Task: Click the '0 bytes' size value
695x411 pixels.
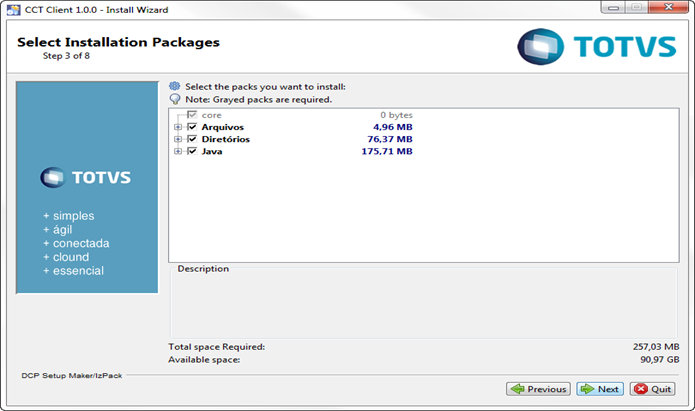Action: [x=396, y=115]
